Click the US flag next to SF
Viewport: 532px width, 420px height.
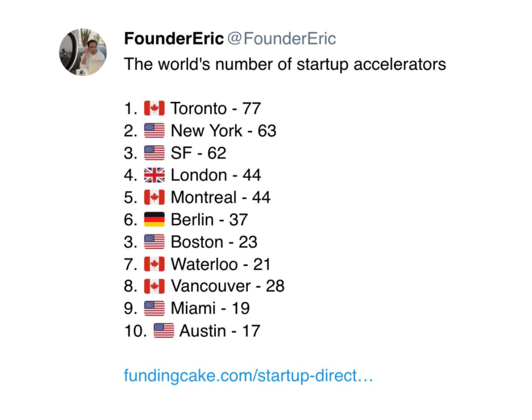tap(154, 153)
